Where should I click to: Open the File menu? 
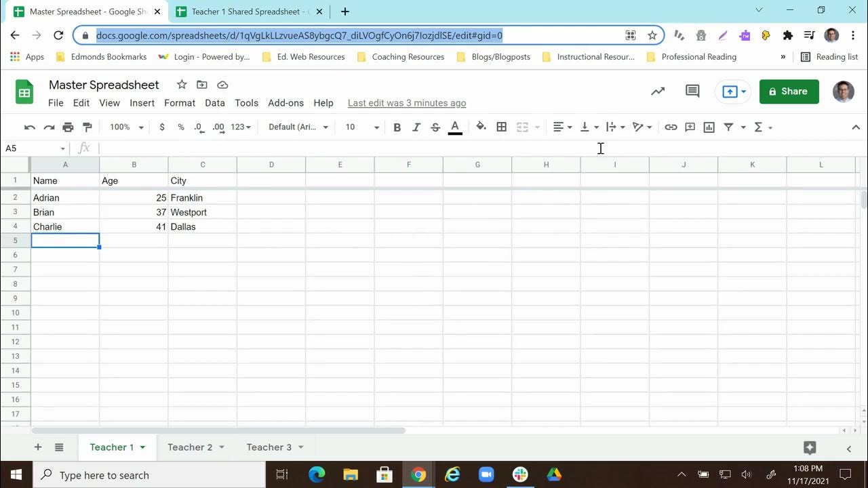[x=56, y=103]
